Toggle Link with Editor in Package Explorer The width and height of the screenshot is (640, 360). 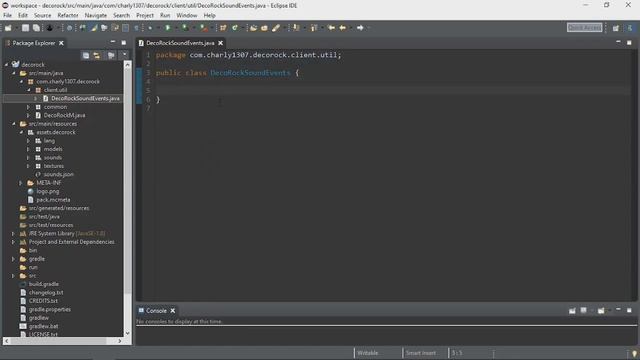tap(97, 55)
